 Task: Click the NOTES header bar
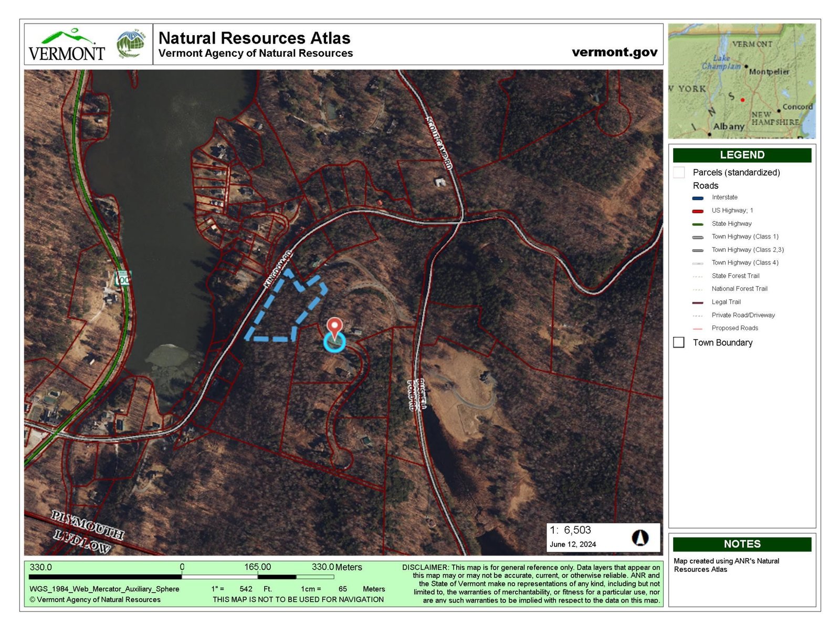pyautogui.click(x=742, y=544)
